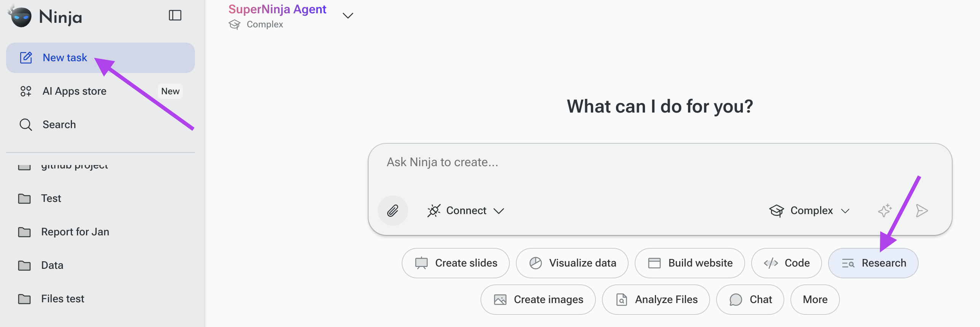Click the Ninja logo icon

(x=20, y=16)
